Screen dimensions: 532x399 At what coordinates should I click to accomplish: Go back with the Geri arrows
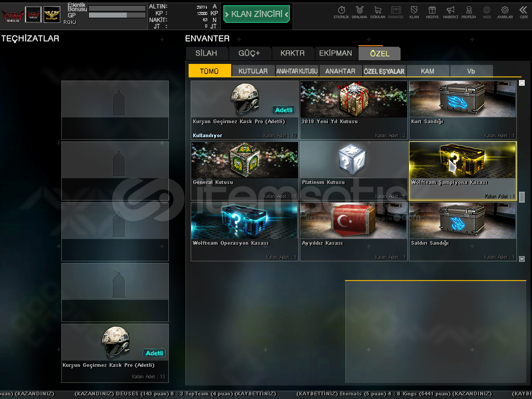click(524, 12)
